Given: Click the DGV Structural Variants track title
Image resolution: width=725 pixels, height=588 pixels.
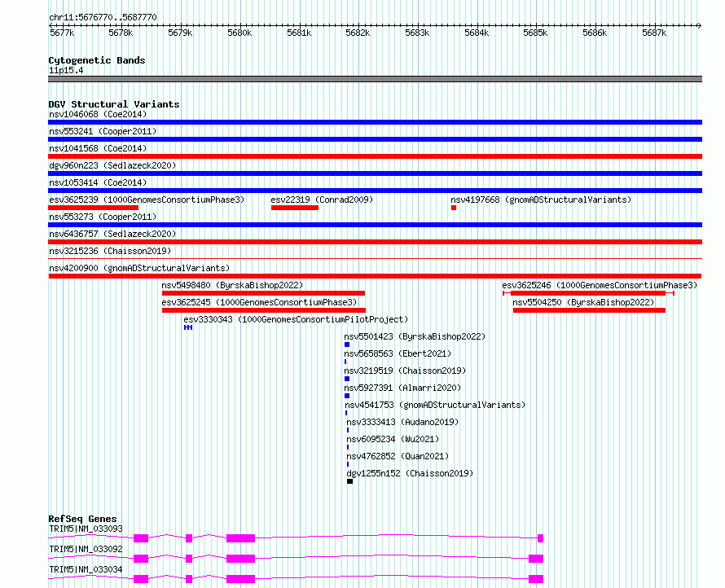Looking at the screenshot, I should 114,104.
